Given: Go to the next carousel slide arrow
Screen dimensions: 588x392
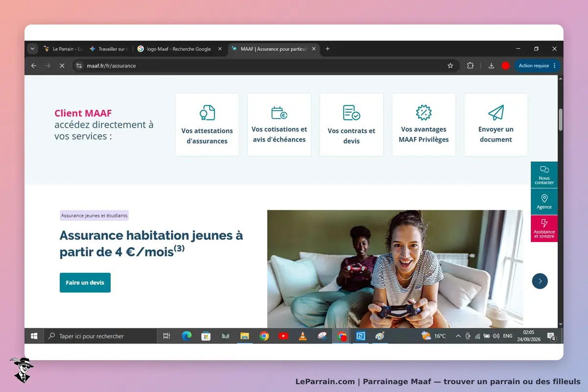Looking at the screenshot, I should (x=540, y=281).
